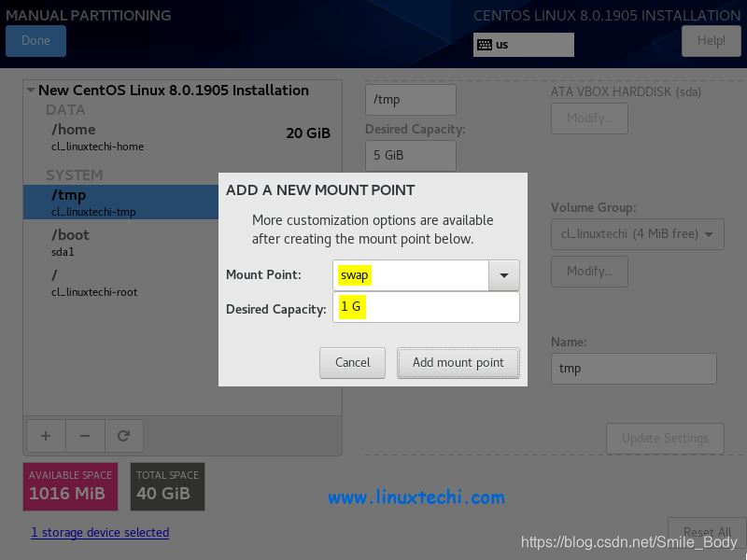The width and height of the screenshot is (747, 560).
Task: Open the Mount Point dropdown arrow in dialog
Action: 503,275
